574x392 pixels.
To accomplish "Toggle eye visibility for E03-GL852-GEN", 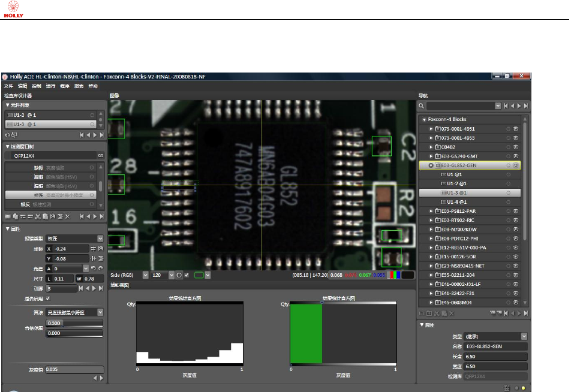I will 515,165.
